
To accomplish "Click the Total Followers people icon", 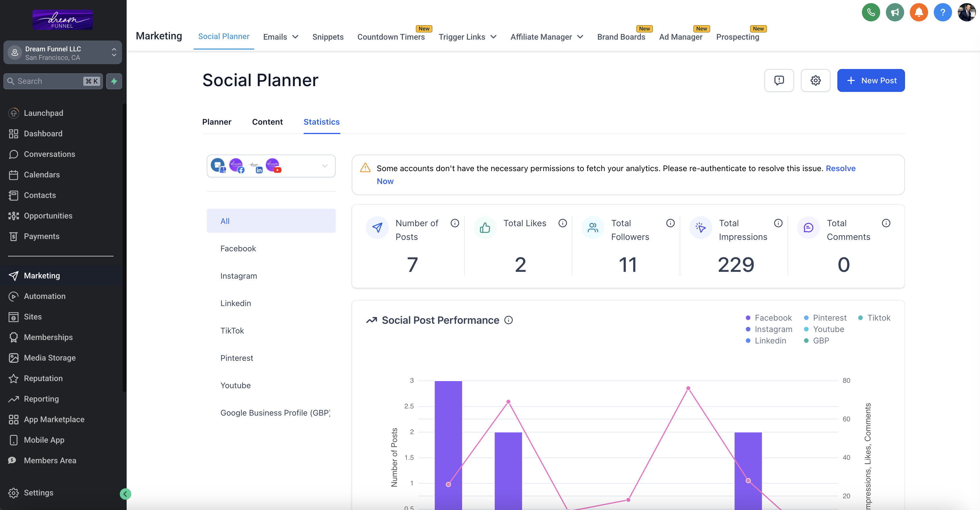I will pos(593,228).
